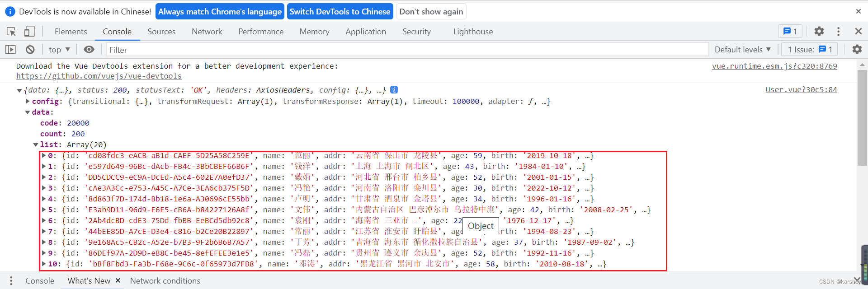Open the customize DevTools three-dot menu
Image resolution: width=868 pixels, height=289 pixels.
pyautogui.click(x=838, y=31)
